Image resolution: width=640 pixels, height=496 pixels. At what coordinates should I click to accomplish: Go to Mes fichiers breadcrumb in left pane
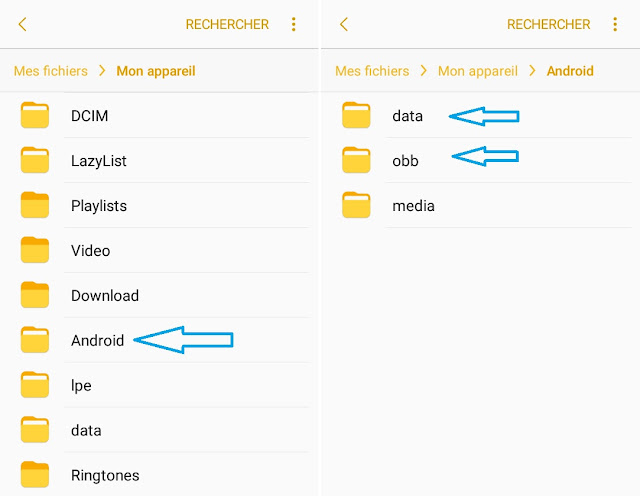click(51, 71)
